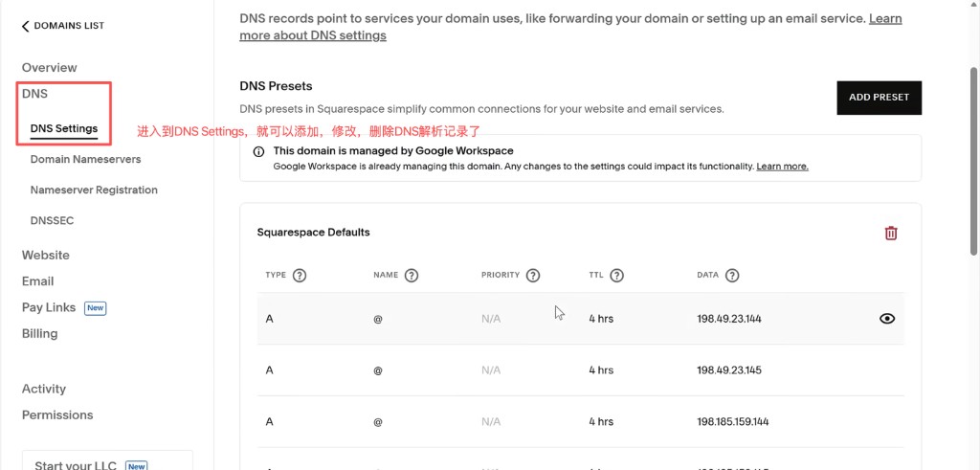Screen dimensions: 980x470
Task: Click TTL 4 hrs in 198.49.23.145 row
Action: coord(601,370)
